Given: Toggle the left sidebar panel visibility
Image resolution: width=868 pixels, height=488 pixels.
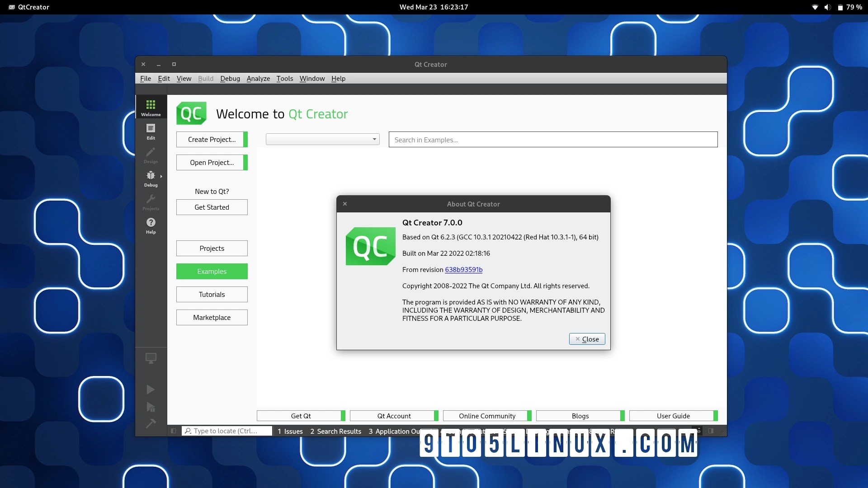Looking at the screenshot, I should tap(174, 431).
